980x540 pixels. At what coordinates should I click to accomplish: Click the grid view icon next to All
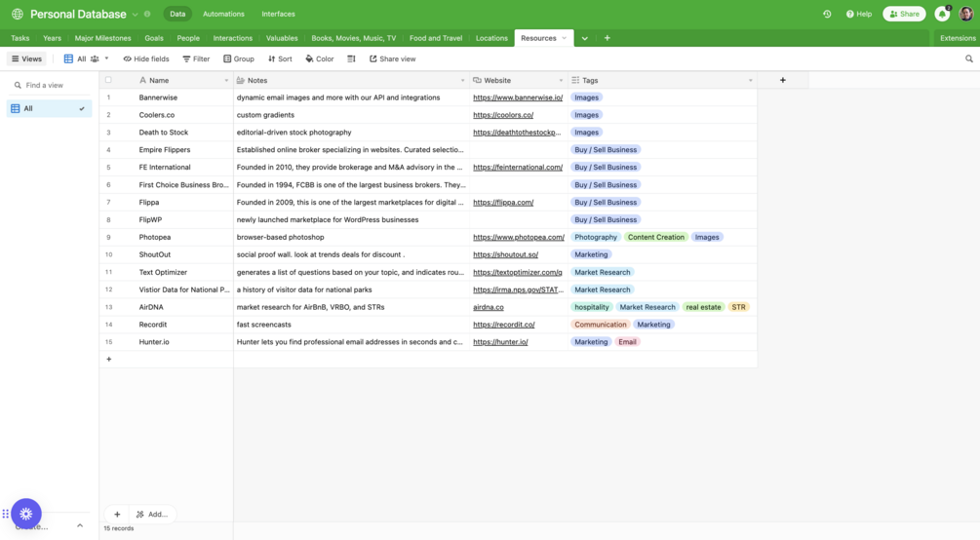click(68, 58)
